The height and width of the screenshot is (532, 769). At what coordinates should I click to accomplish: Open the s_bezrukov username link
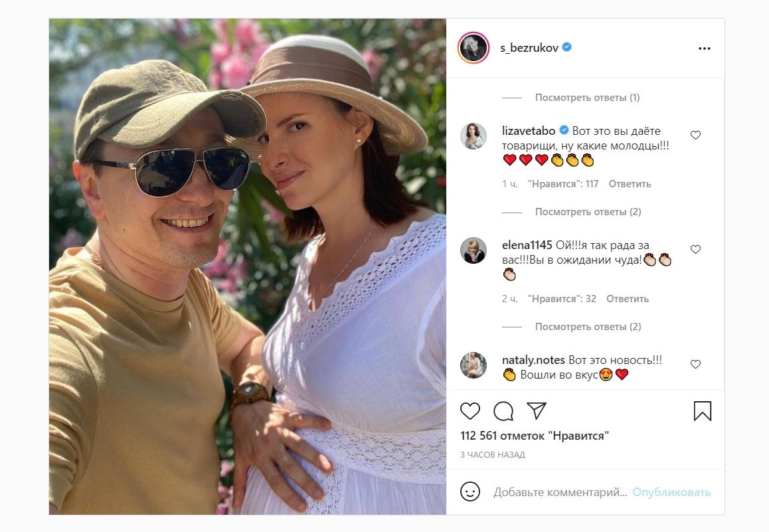[x=529, y=48]
